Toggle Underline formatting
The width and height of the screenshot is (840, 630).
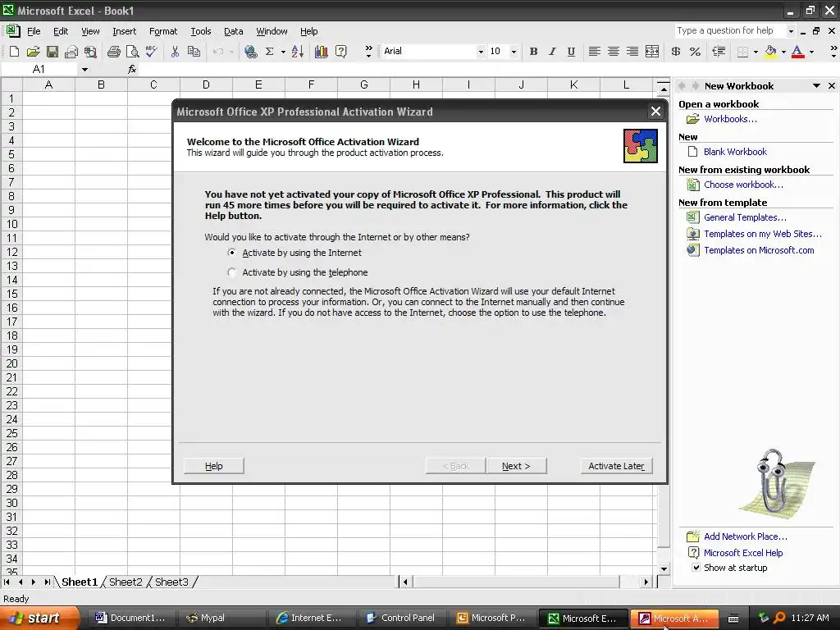click(x=571, y=52)
